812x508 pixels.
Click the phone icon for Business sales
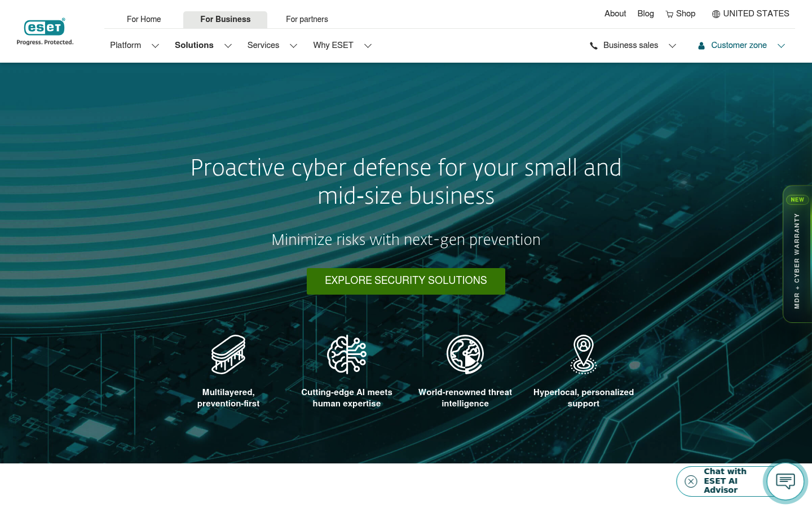(x=593, y=46)
